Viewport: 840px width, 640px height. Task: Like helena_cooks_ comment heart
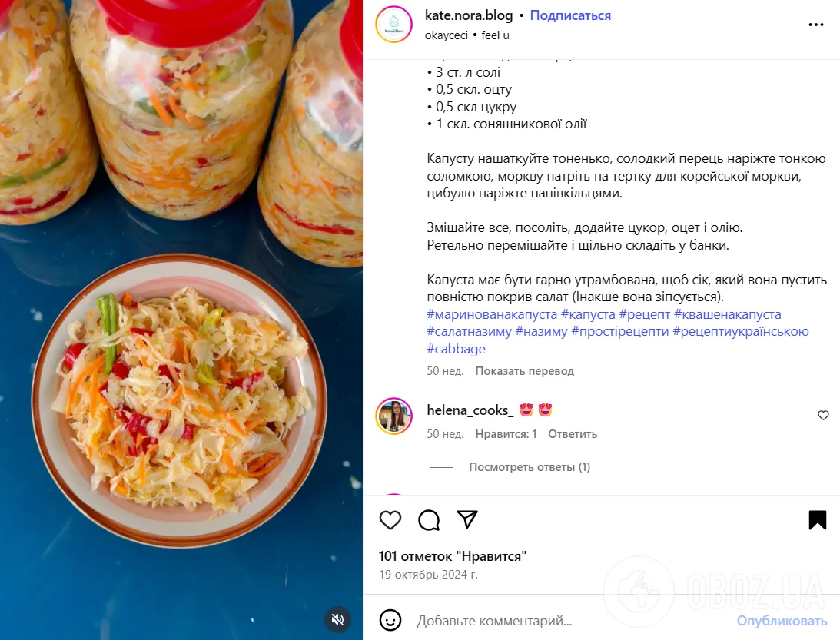[823, 415]
